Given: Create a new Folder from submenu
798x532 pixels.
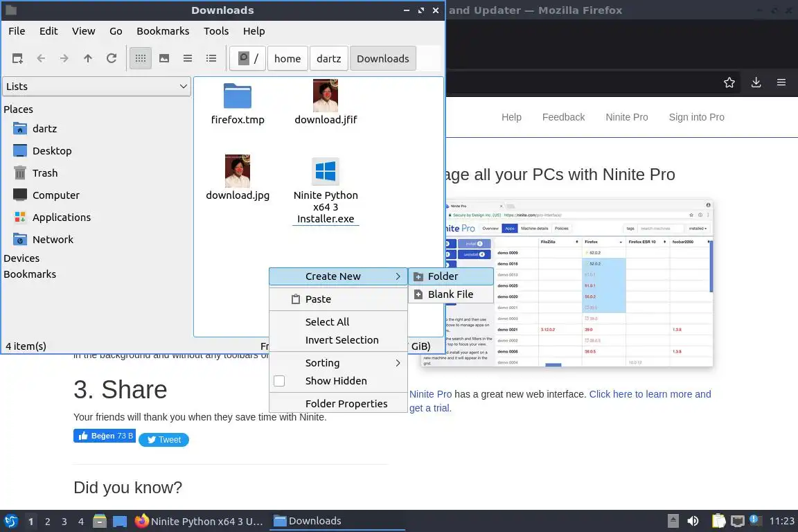Looking at the screenshot, I should [451, 276].
